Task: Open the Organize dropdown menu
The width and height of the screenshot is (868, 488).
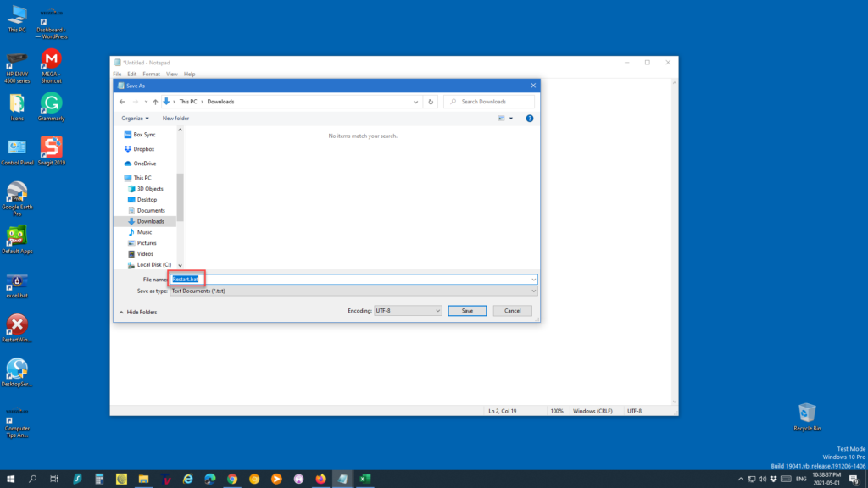Action: pos(135,119)
